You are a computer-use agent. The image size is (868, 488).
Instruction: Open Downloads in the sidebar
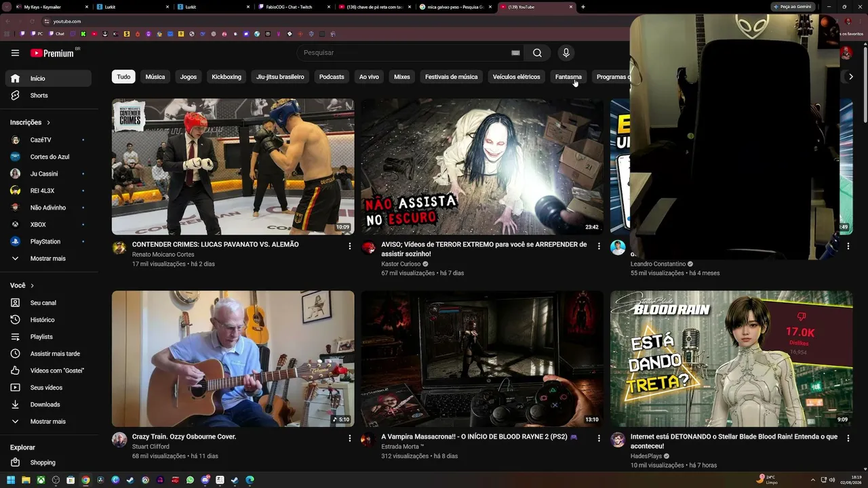48,405
